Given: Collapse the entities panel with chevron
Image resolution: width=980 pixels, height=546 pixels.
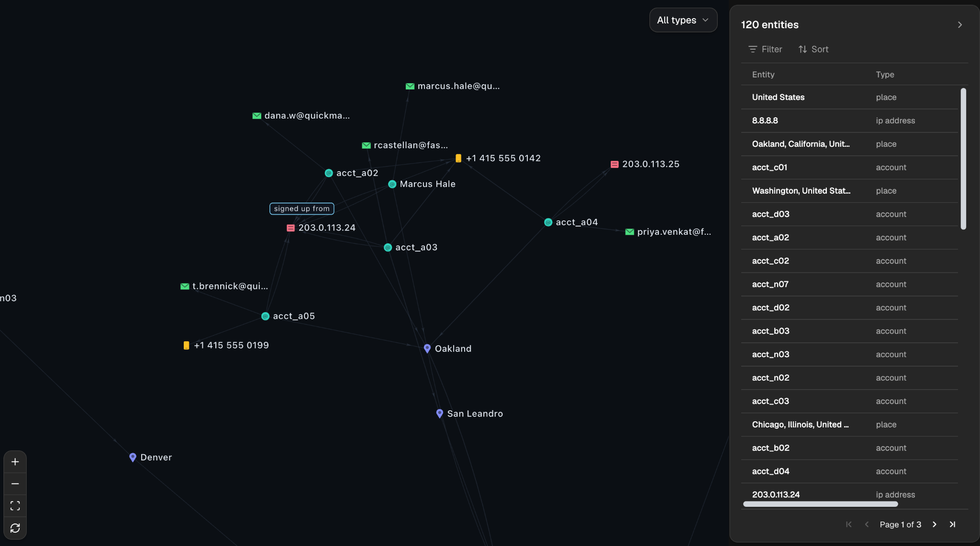Looking at the screenshot, I should 960,25.
